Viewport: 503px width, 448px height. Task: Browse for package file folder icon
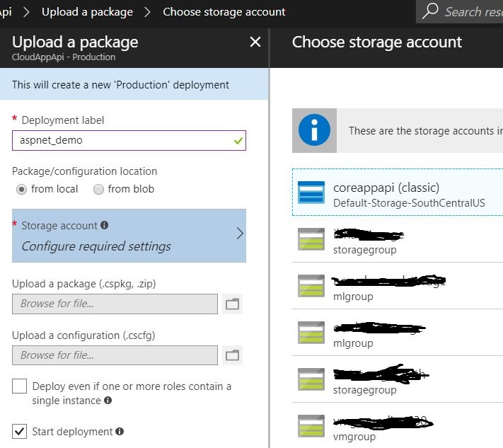[x=232, y=304]
